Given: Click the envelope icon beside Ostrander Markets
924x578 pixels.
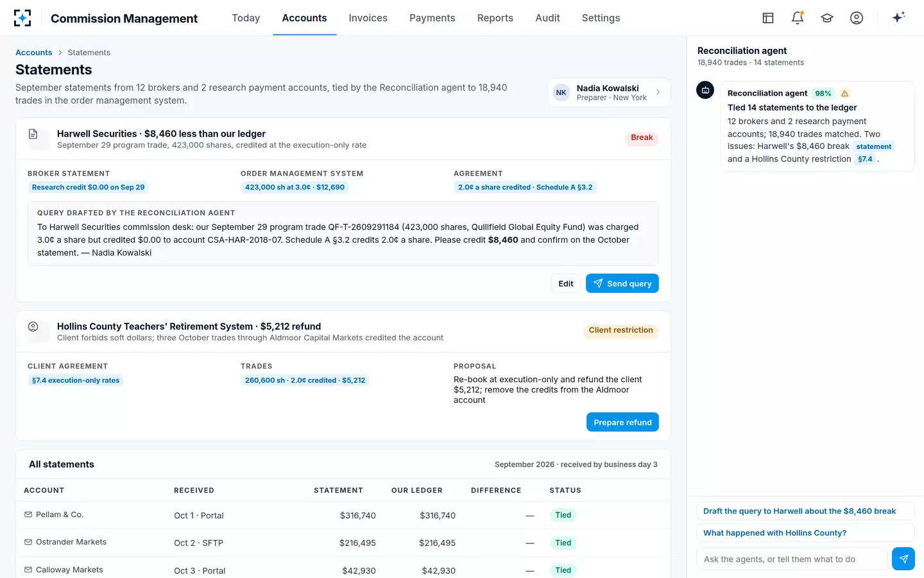Looking at the screenshot, I should coord(28,542).
